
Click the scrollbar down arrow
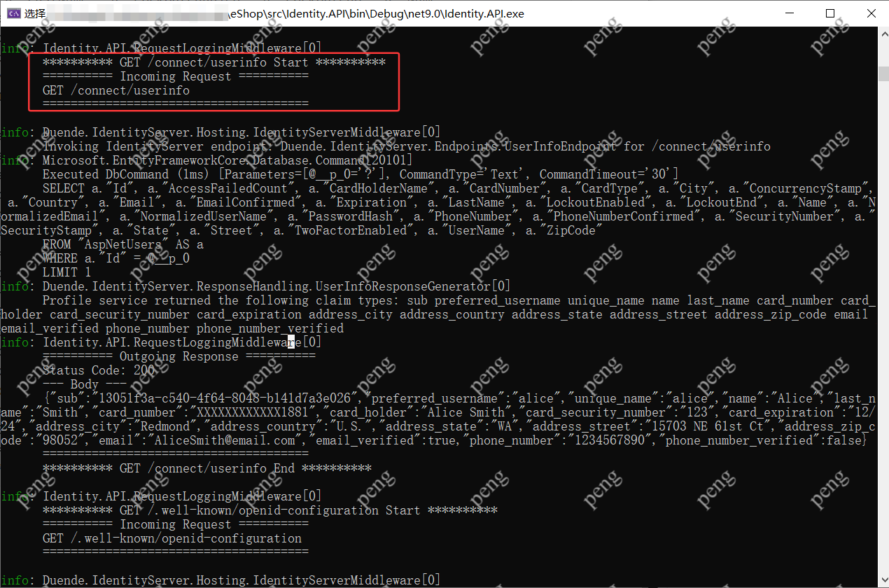pos(882,581)
